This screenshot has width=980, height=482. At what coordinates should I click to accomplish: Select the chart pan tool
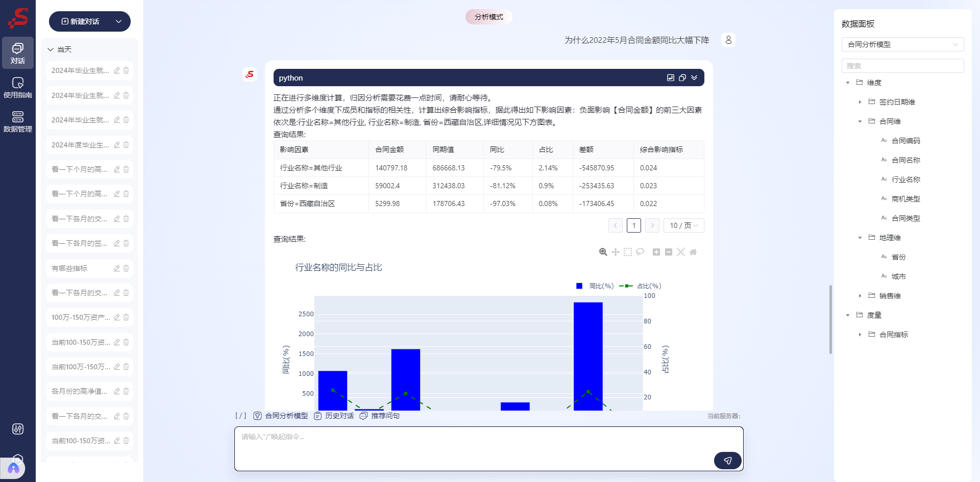coord(616,252)
